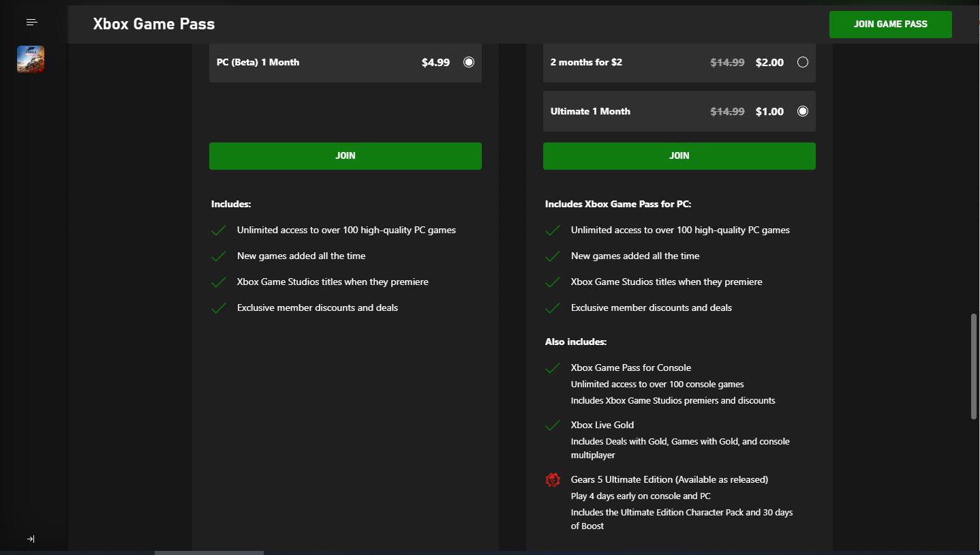Select the 2 months for $2 option
The height and width of the screenshot is (555, 980).
[x=803, y=62]
